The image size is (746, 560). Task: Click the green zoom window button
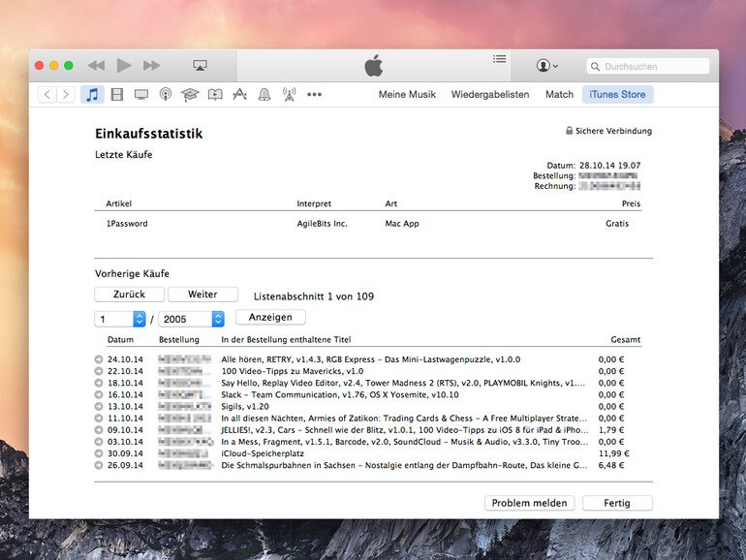point(69,66)
